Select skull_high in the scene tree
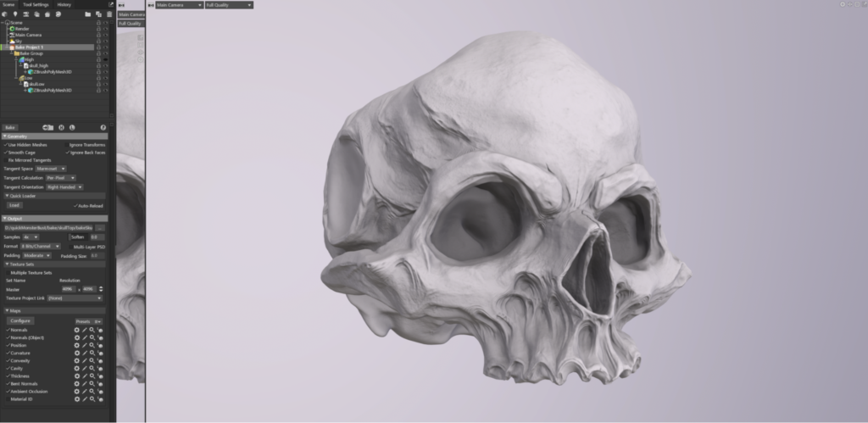Viewport: 868px width, 423px height. [x=39, y=66]
